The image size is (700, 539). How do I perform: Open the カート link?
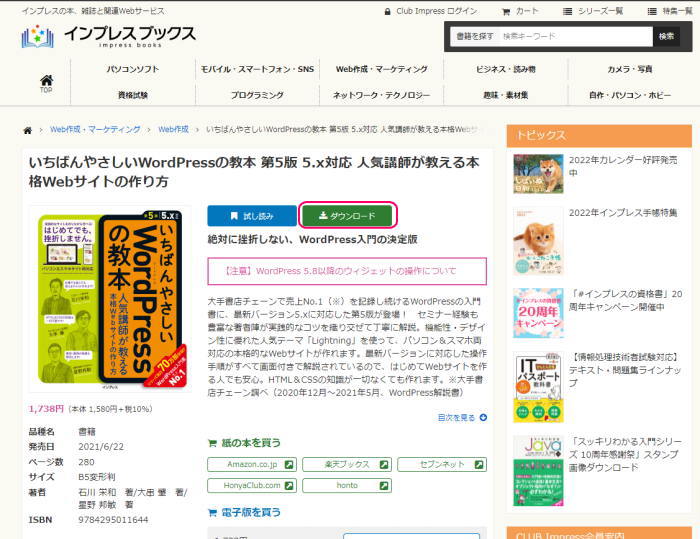click(521, 11)
